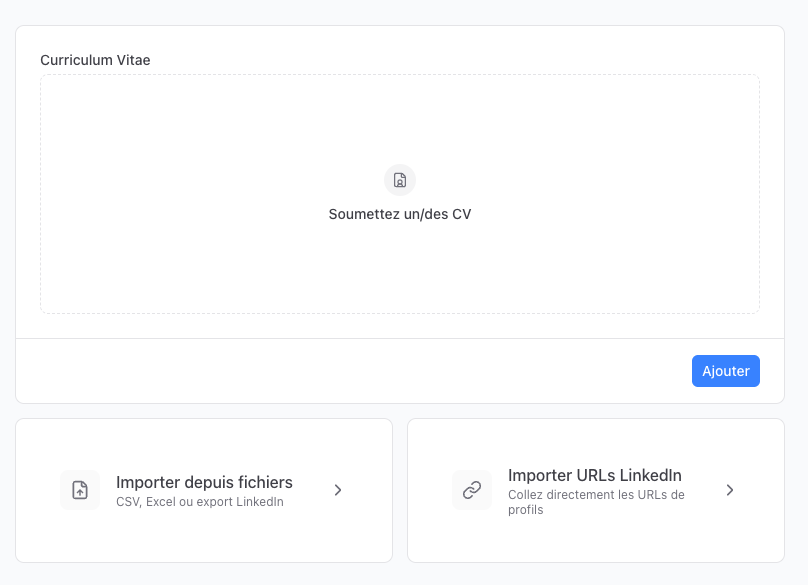Expand the Importer URLs LinkedIn chevron arrow
The height and width of the screenshot is (585, 808).
(730, 490)
